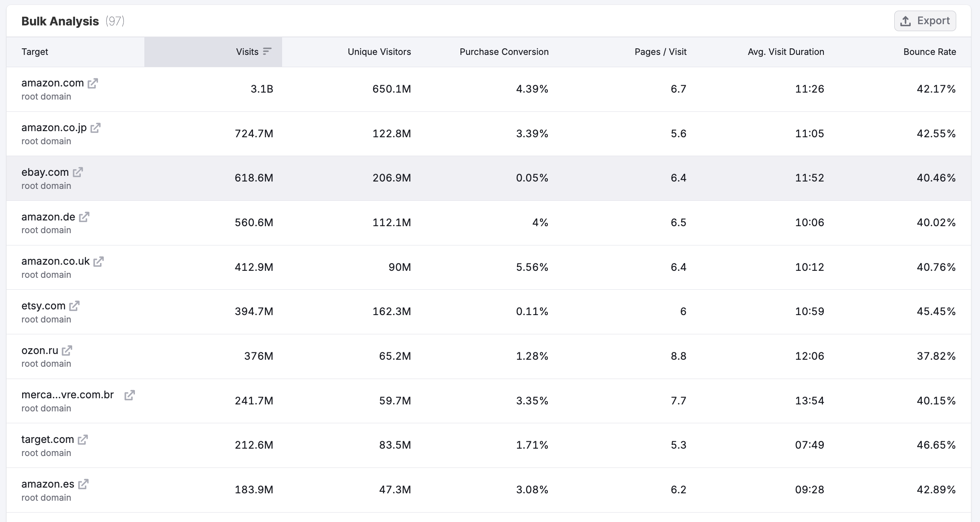Click visit duration value 10:06
The image size is (980, 522).
pos(810,222)
